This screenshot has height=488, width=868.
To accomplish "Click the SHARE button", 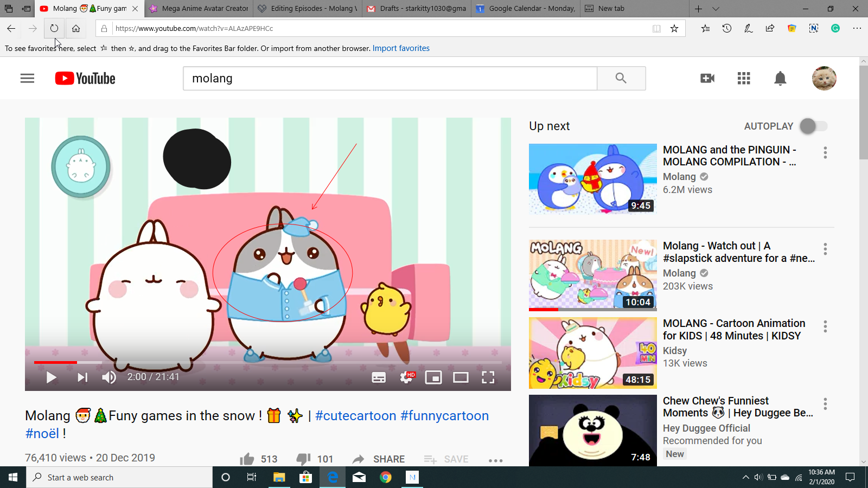I will (x=379, y=459).
